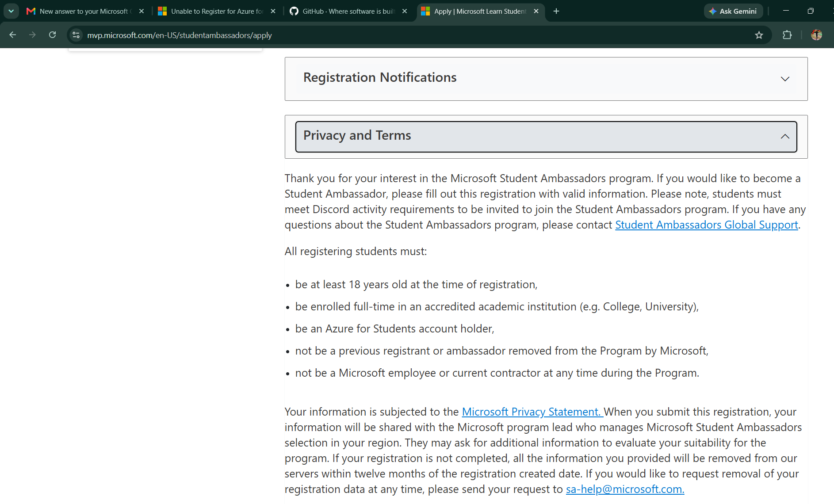Bookmark this page with star icon
Viewport: 834px width, 504px height.
point(759,35)
